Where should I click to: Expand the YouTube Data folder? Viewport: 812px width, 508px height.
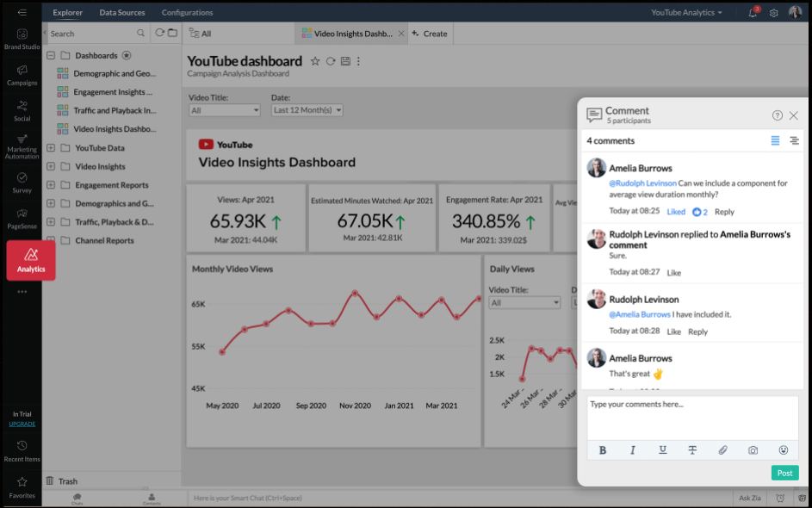pyautogui.click(x=51, y=147)
